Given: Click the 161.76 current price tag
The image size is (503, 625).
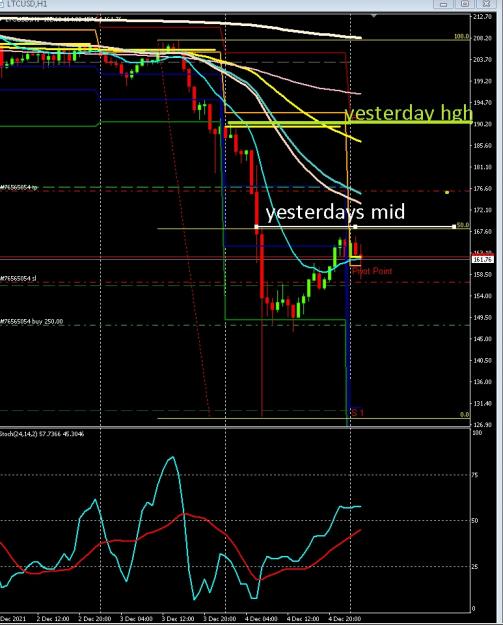Looking at the screenshot, I should pyautogui.click(x=483, y=259).
